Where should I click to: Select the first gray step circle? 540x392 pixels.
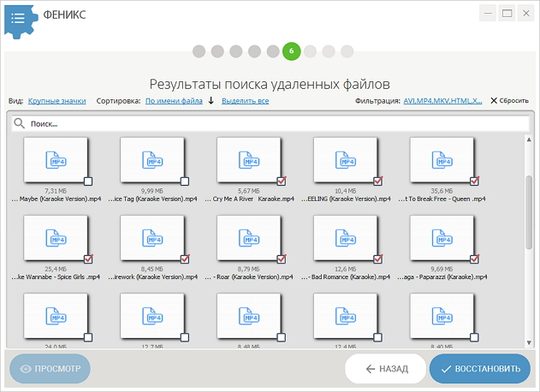[199, 51]
